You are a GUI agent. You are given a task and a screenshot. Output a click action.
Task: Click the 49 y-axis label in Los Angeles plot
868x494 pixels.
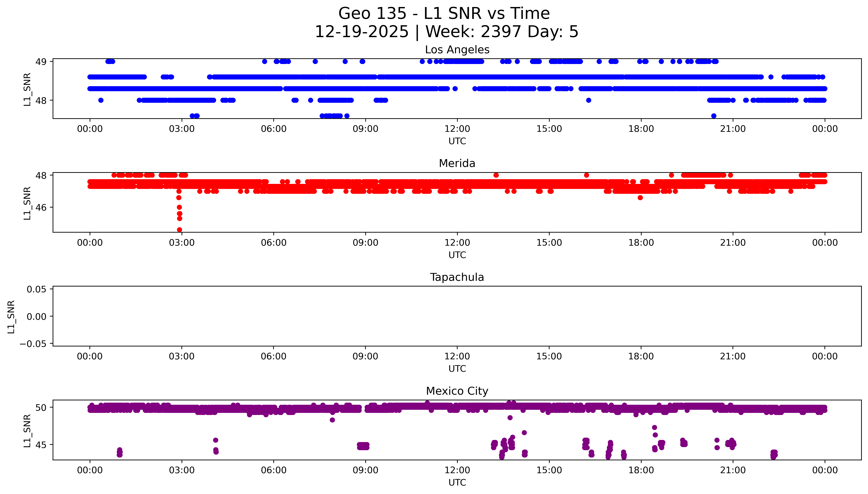41,62
